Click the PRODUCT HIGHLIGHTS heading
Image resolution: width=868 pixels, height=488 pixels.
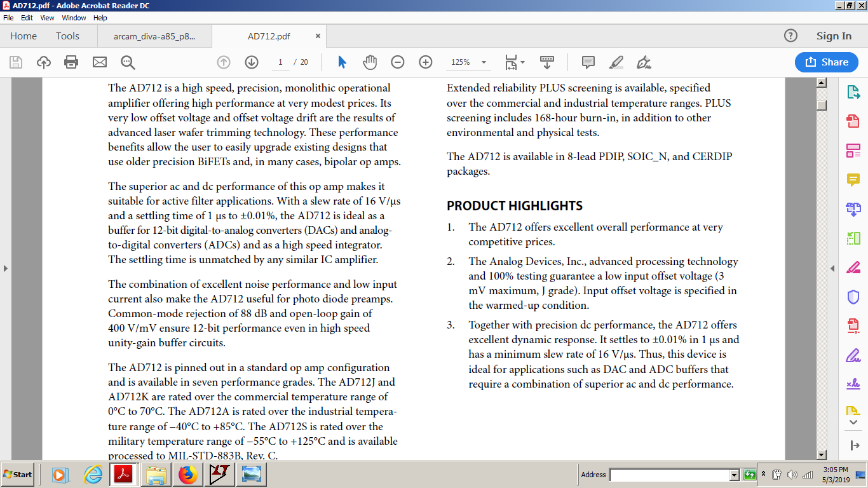pyautogui.click(x=515, y=206)
